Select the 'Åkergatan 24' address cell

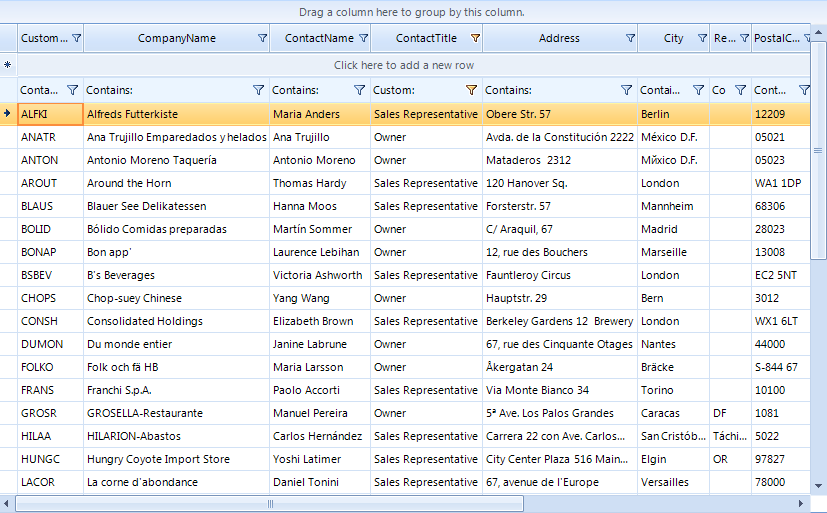click(x=560, y=367)
